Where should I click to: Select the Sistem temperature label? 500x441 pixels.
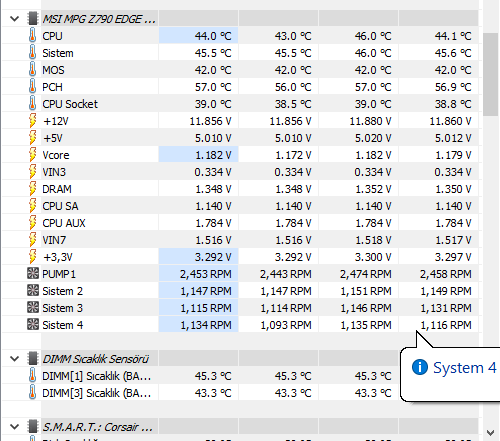coord(58,53)
